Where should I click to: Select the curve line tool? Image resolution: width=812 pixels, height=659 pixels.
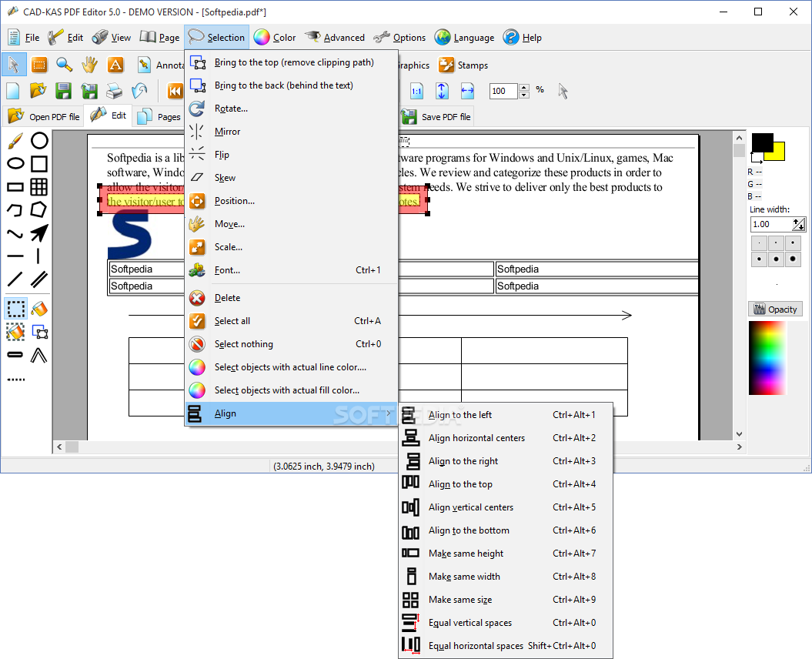click(15, 233)
